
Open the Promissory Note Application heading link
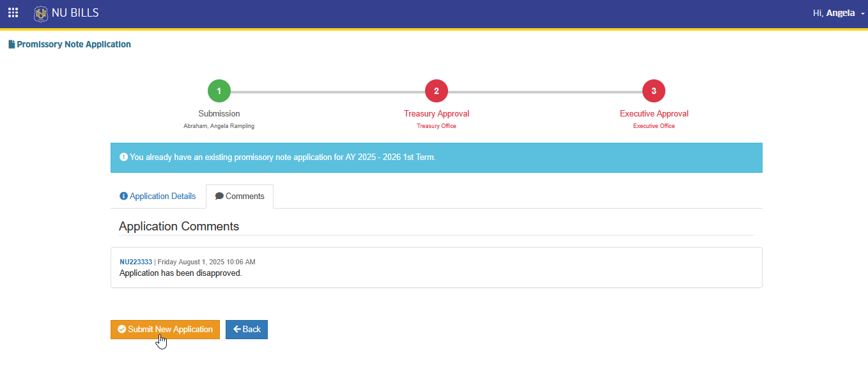coord(74,45)
